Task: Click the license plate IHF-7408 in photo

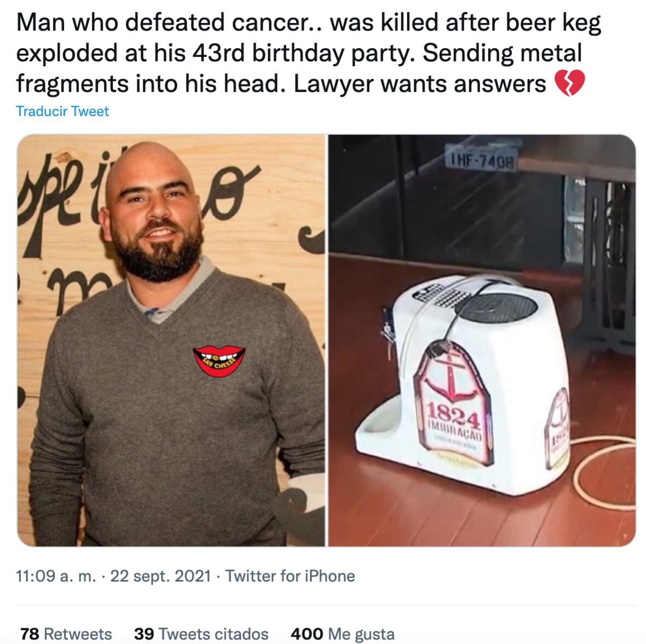Action: click(x=481, y=159)
